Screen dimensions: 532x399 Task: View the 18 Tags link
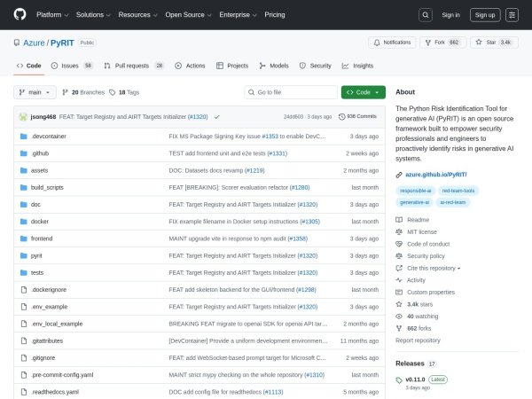124,92
